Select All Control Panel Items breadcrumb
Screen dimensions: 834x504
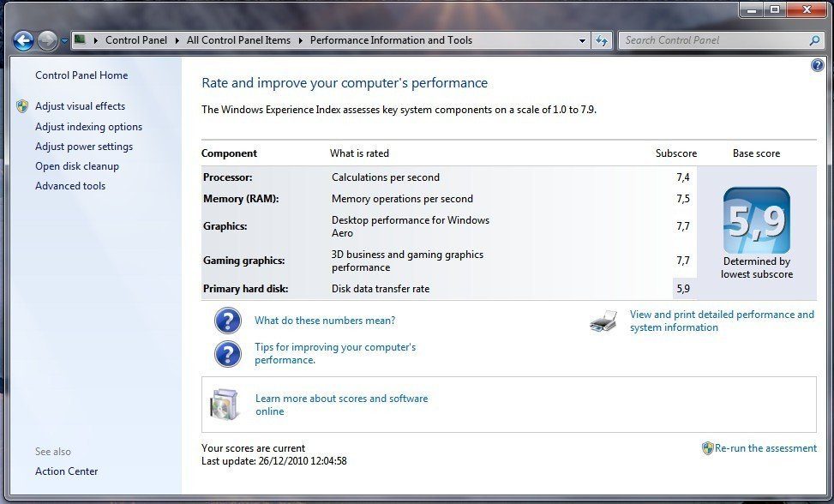click(x=238, y=40)
